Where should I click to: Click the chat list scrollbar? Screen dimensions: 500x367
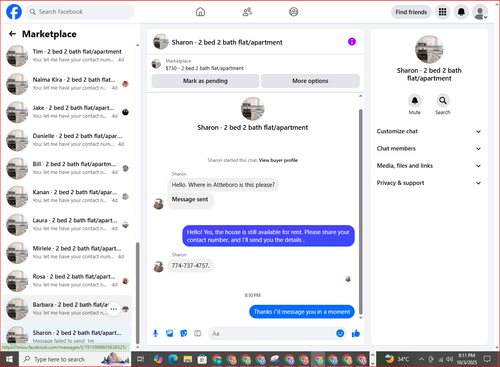138,293
